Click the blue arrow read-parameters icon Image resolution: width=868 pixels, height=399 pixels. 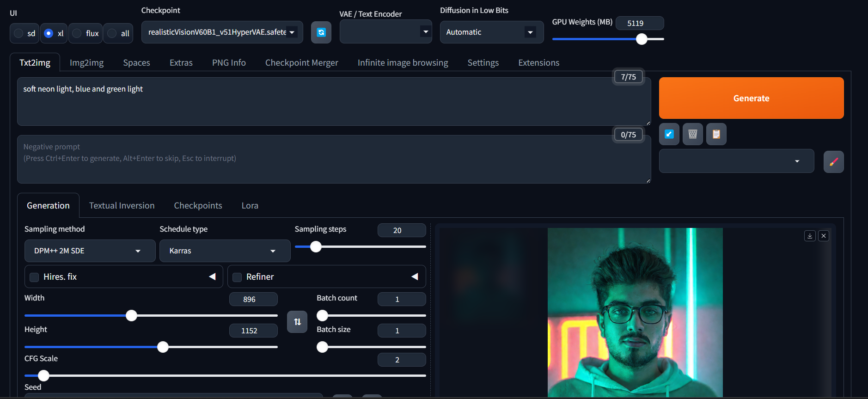pos(669,134)
